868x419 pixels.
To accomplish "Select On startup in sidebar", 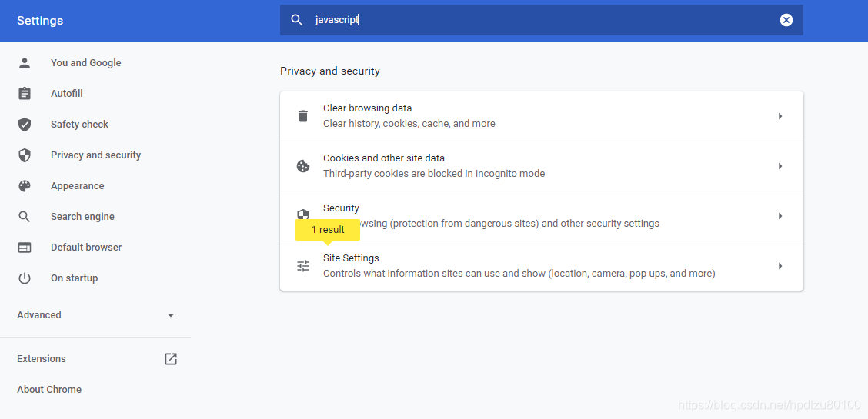I will pyautogui.click(x=74, y=278).
